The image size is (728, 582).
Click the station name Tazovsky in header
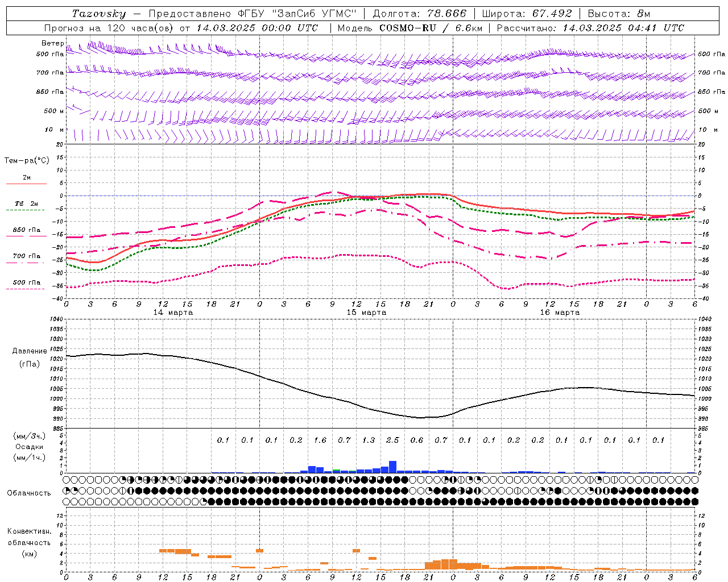point(98,14)
